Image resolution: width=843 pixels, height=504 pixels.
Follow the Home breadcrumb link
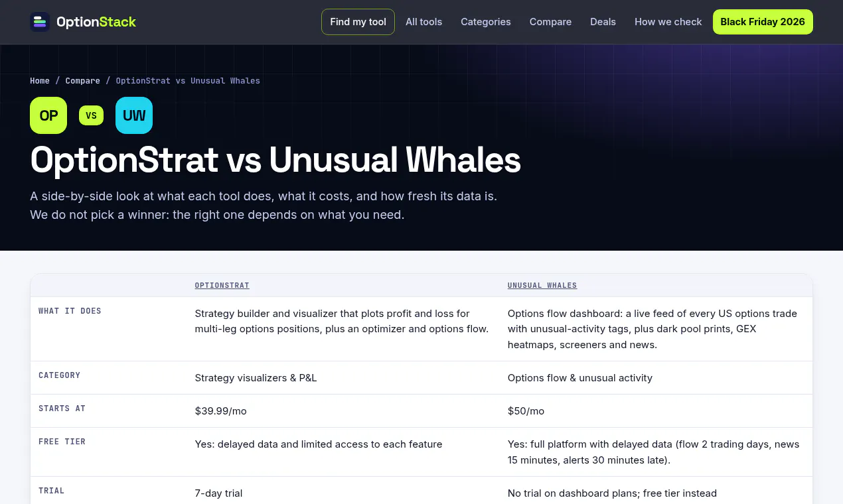tap(40, 81)
